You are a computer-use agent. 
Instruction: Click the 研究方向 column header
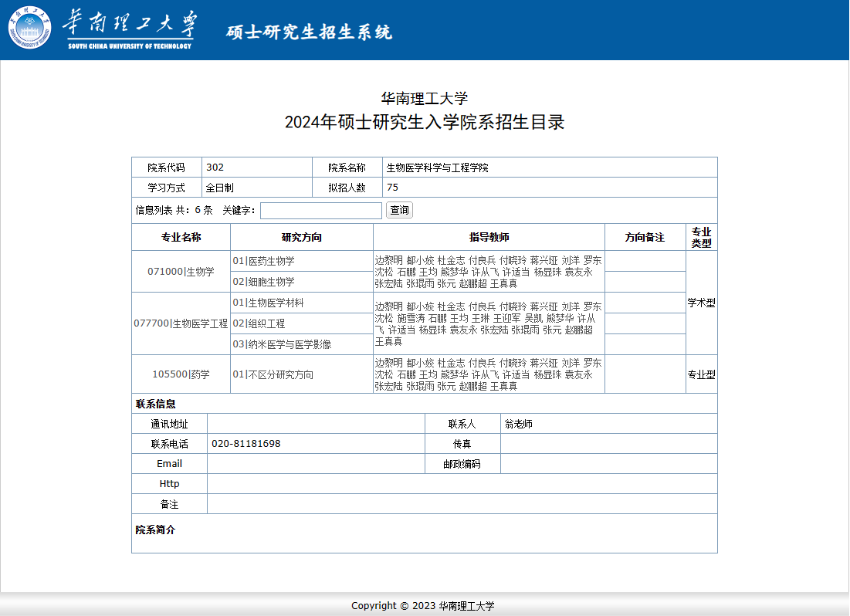[x=302, y=237]
